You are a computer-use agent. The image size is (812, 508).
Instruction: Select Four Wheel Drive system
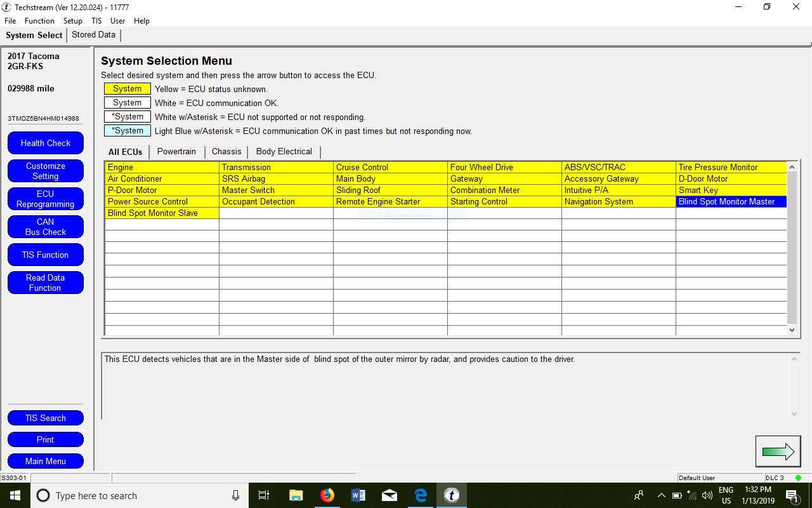coord(504,168)
